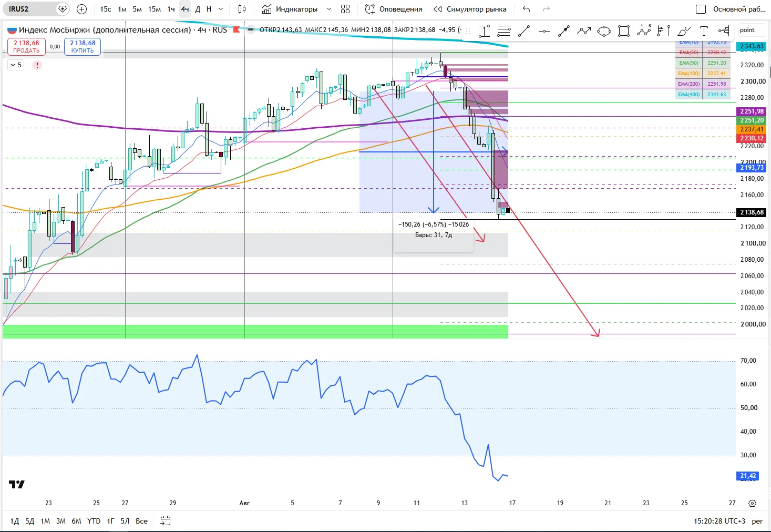Screen dimensions: 771x532
Task: Click the diamond badge beside IRUS2
Action: (x=63, y=9)
